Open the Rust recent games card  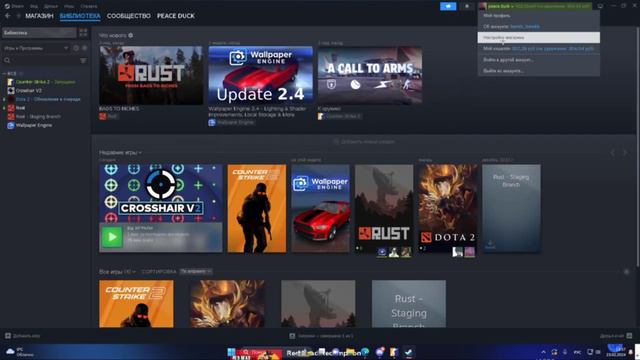(x=384, y=209)
